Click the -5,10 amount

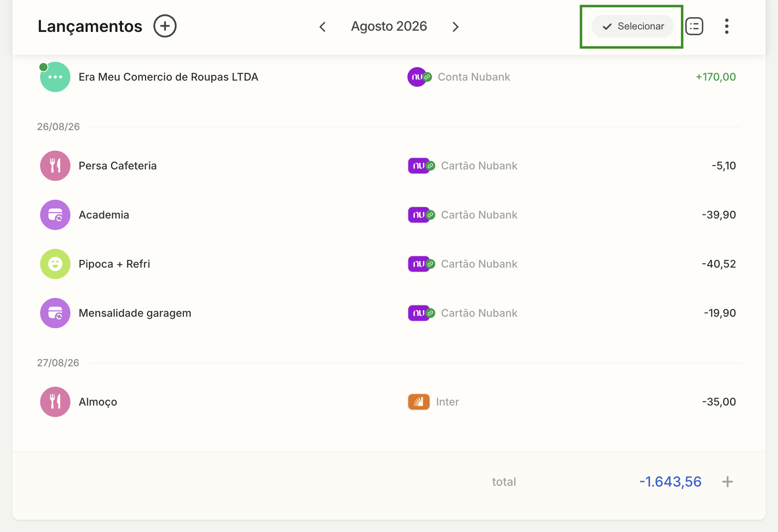(724, 166)
